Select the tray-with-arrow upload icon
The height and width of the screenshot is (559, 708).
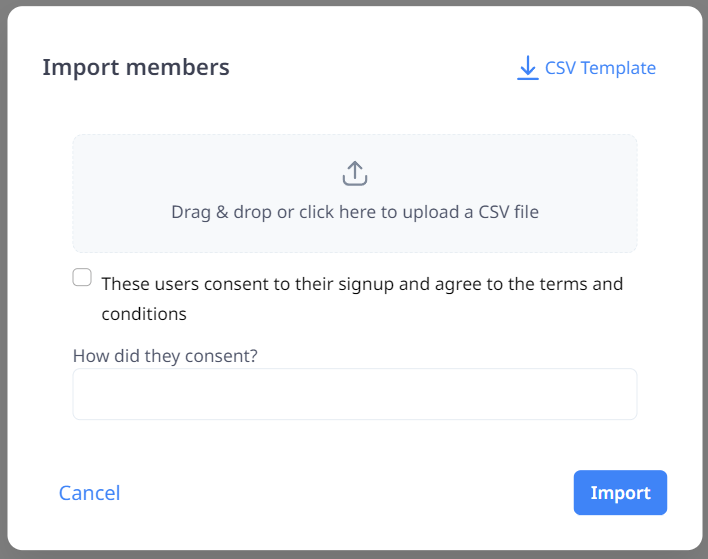pyautogui.click(x=355, y=173)
